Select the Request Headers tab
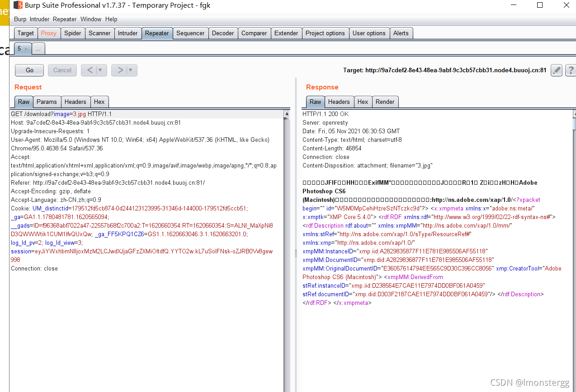Viewport: 576px width, 392px height. coord(76,102)
